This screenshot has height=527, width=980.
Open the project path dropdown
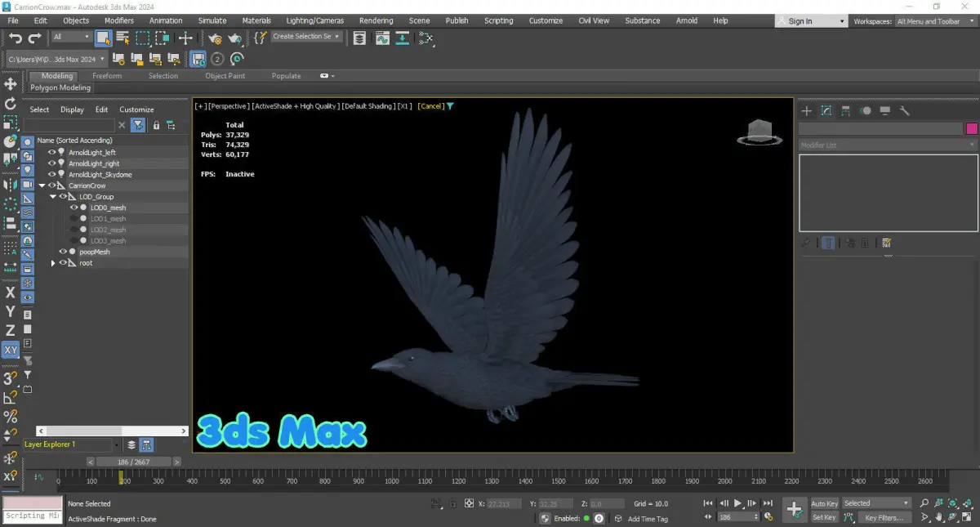pos(56,59)
